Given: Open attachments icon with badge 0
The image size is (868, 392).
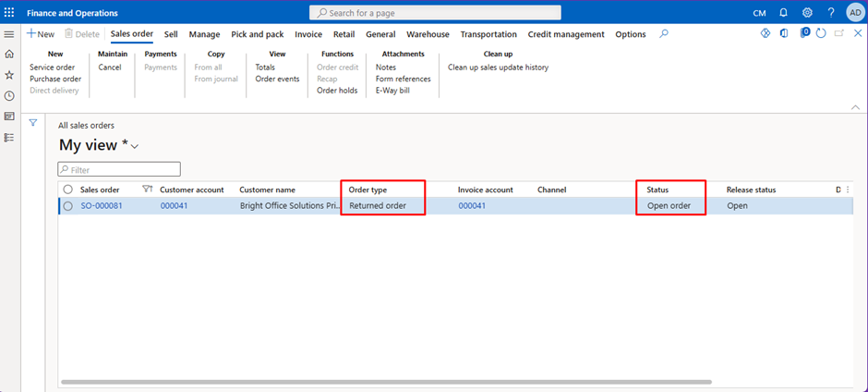Looking at the screenshot, I should (x=805, y=32).
